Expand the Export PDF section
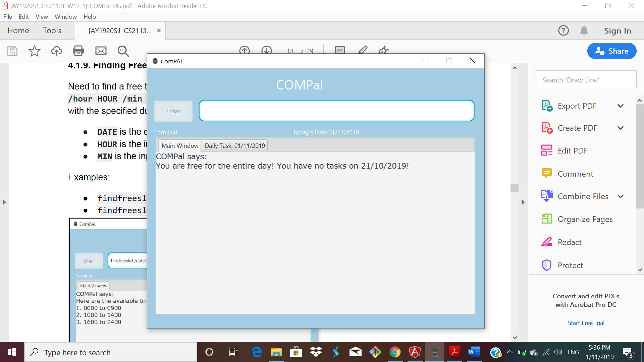 click(620, 106)
